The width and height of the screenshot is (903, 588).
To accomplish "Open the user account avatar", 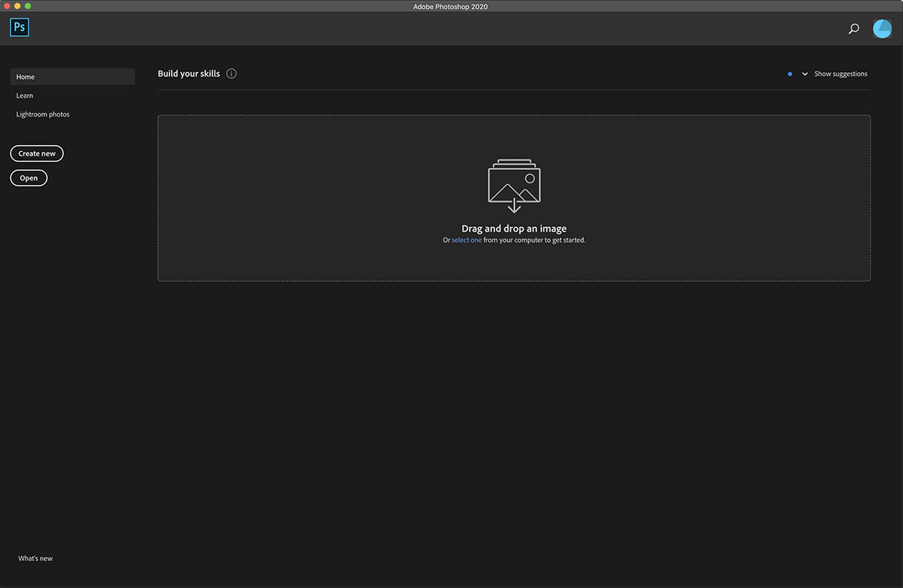I will click(882, 29).
